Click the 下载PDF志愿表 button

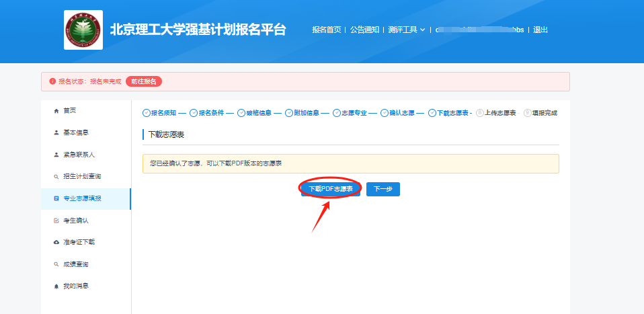tap(331, 189)
